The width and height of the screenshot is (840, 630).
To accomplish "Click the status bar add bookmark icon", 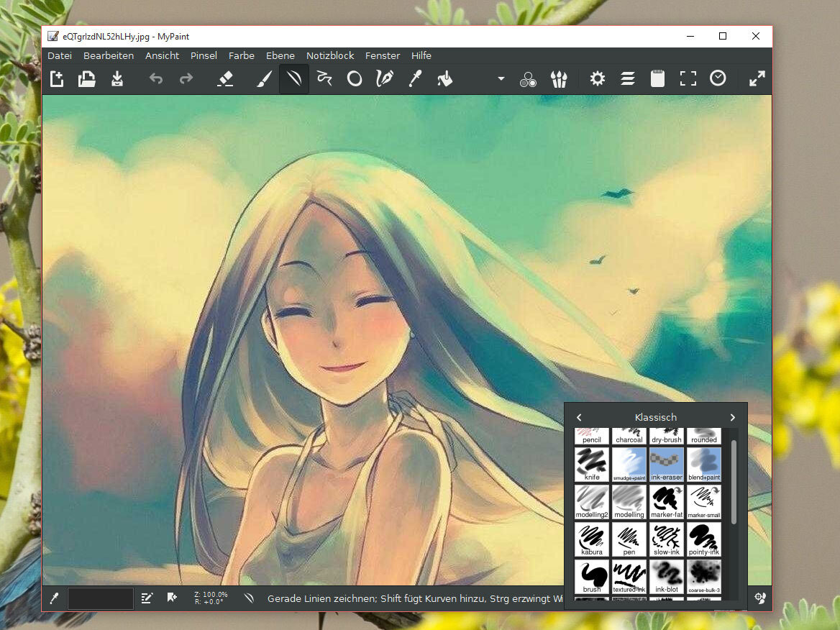I will tap(172, 598).
